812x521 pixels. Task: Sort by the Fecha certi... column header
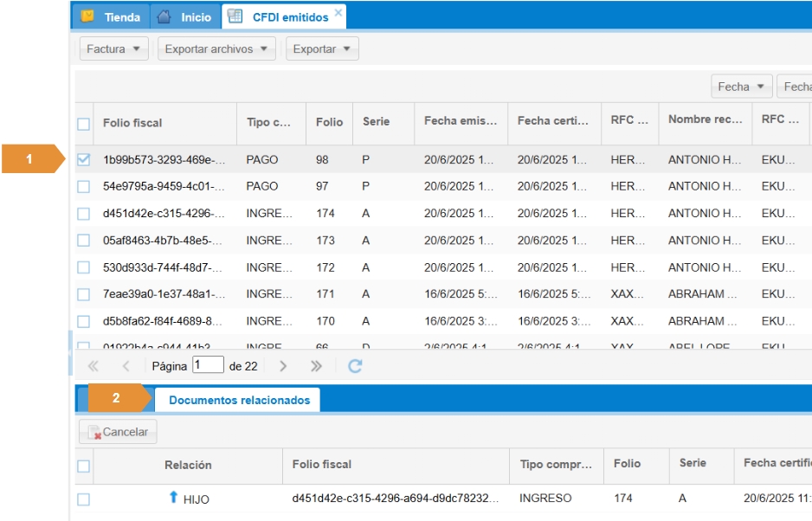click(x=555, y=123)
